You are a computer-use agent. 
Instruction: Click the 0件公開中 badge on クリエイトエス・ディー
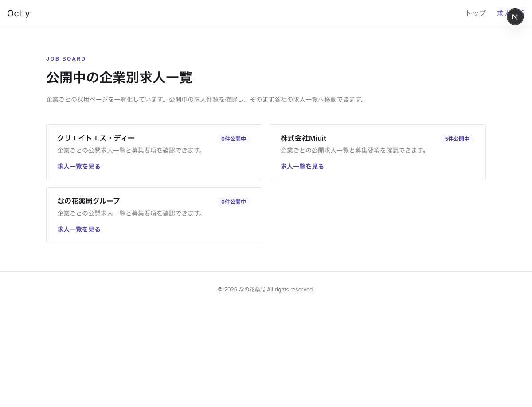[x=234, y=139]
